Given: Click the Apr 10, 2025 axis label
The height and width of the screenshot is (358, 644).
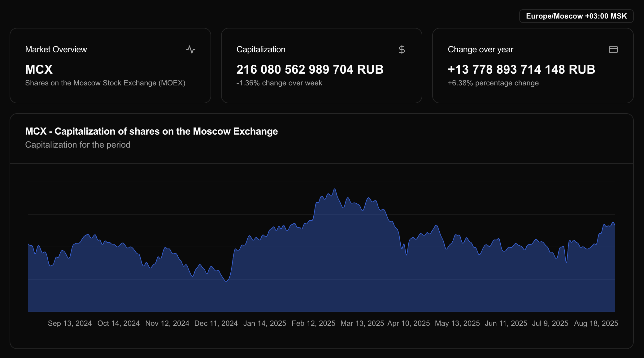Looking at the screenshot, I should tap(408, 323).
